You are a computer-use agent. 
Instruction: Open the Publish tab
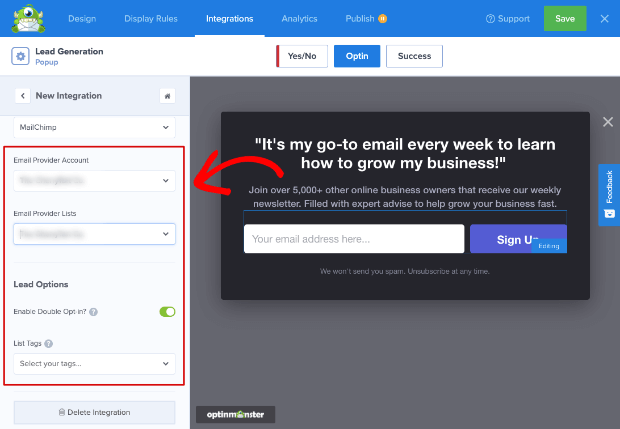(360, 19)
